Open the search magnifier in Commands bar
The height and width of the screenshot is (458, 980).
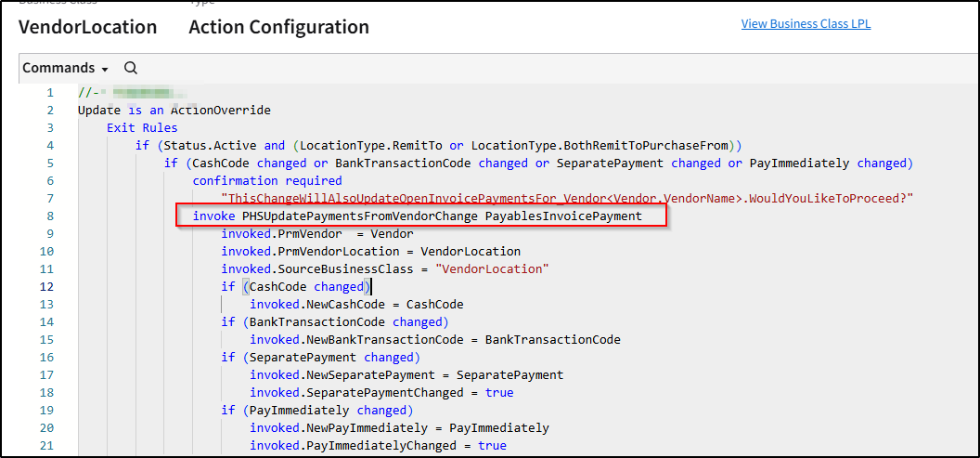click(x=130, y=68)
